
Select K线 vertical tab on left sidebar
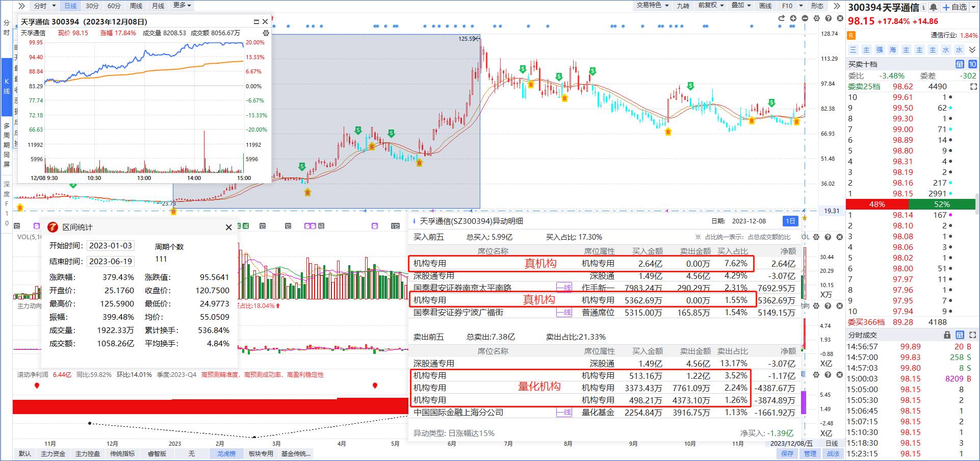[x=7, y=87]
